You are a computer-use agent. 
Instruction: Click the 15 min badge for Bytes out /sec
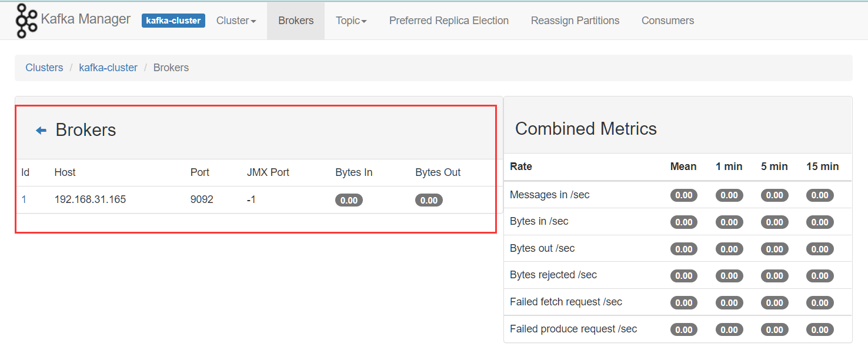click(x=820, y=248)
